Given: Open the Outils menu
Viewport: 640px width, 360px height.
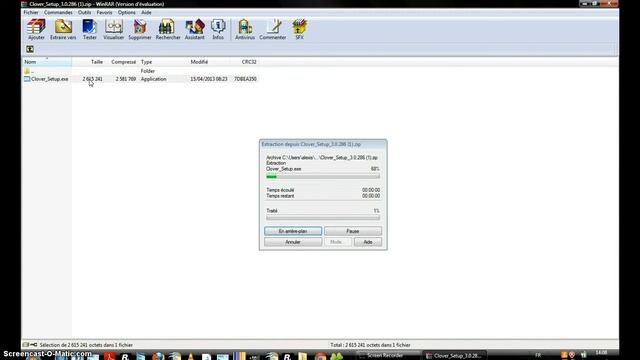Looking at the screenshot, I should point(84,13).
